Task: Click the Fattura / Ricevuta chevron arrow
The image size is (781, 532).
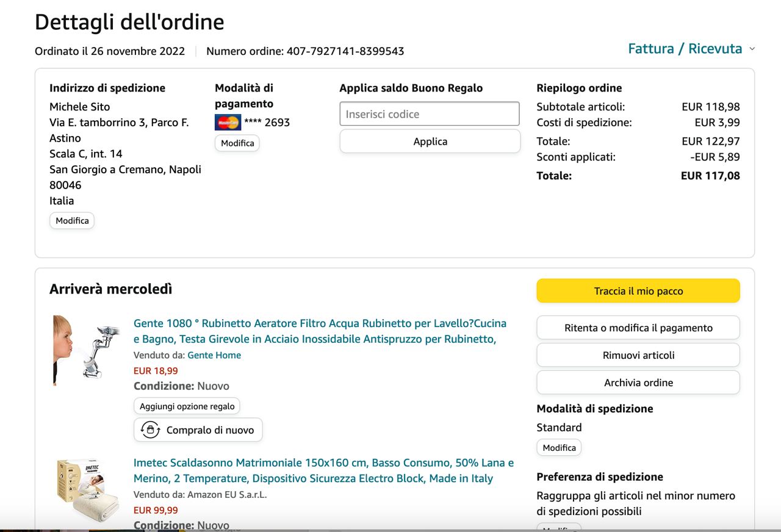Action: coord(752,49)
